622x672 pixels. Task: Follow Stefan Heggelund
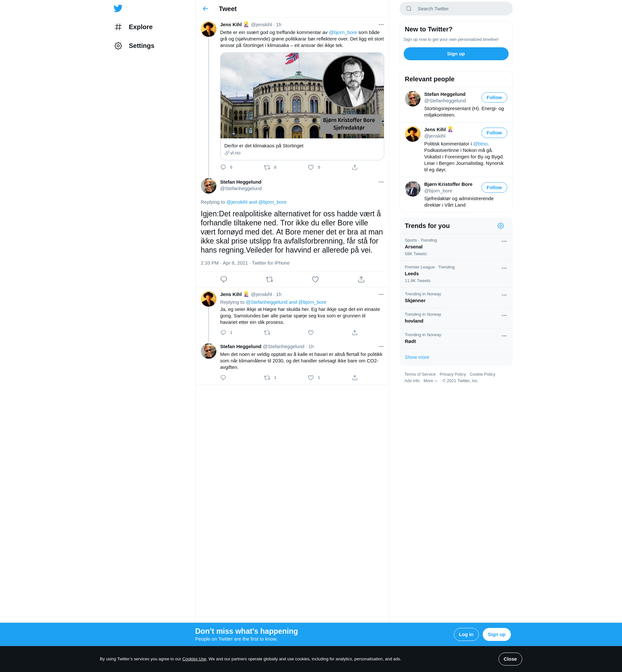(x=494, y=97)
